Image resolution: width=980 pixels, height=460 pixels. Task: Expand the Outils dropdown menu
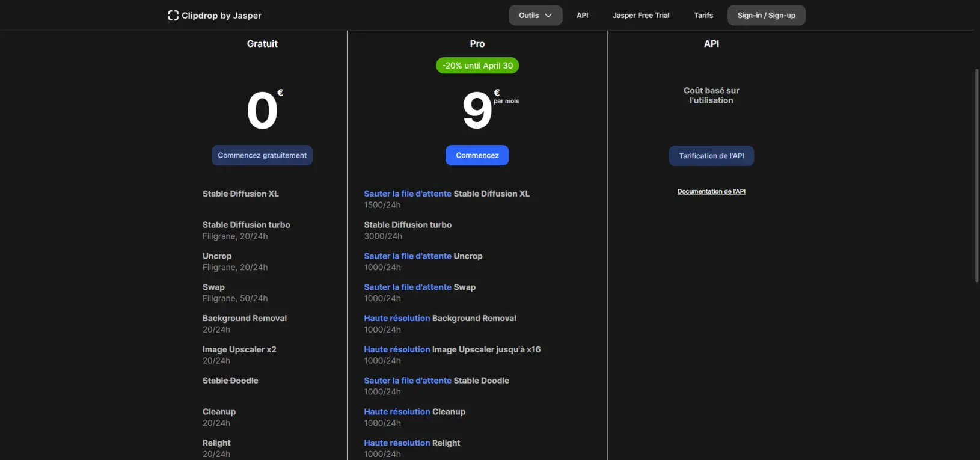[536, 16]
